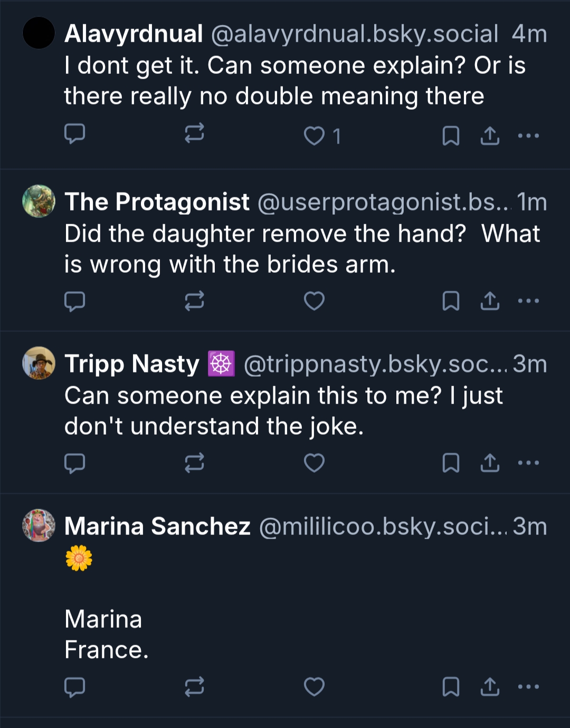Like Alavyrdnual's post with 1 like
The width and height of the screenshot is (570, 728).
pos(315,136)
